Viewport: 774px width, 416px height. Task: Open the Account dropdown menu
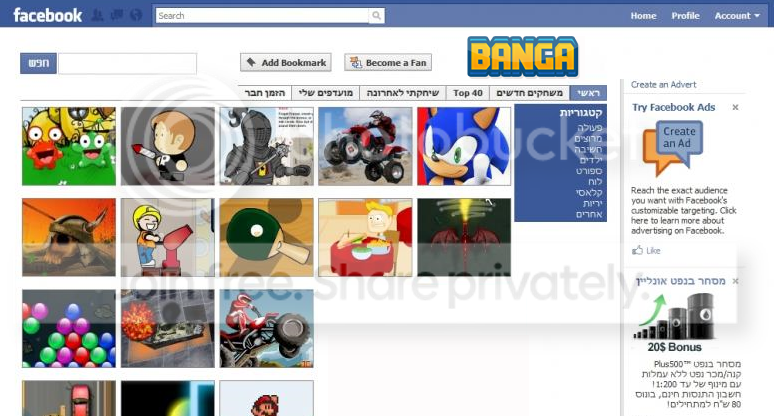point(737,16)
